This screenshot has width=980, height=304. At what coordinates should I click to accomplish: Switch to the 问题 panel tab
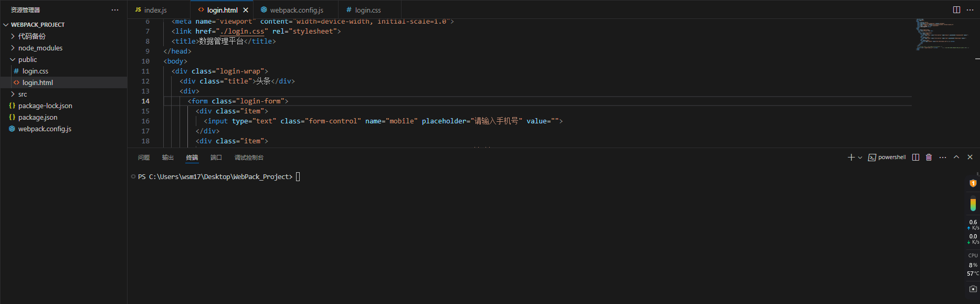tap(144, 158)
